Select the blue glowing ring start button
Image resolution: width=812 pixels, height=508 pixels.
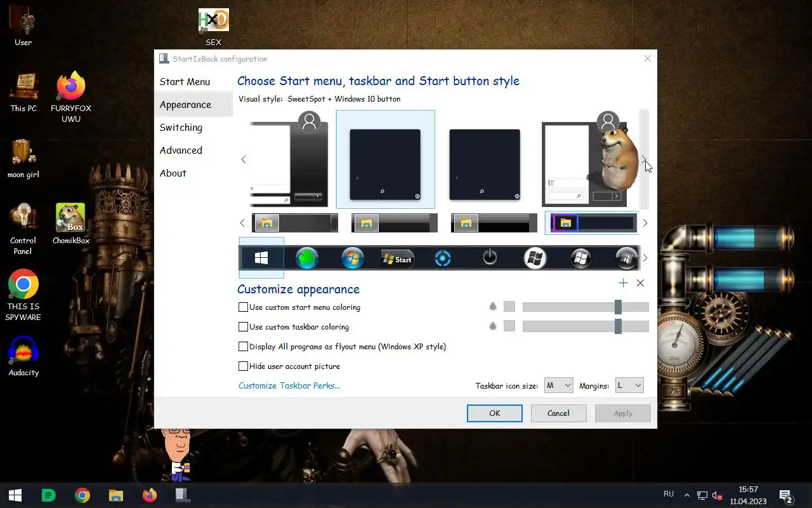click(x=443, y=258)
